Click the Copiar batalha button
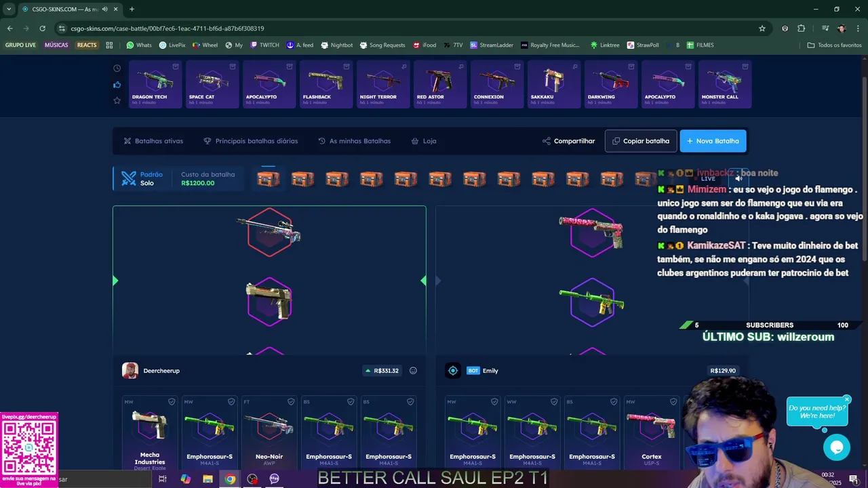This screenshot has width=868, height=488. pos(641,141)
